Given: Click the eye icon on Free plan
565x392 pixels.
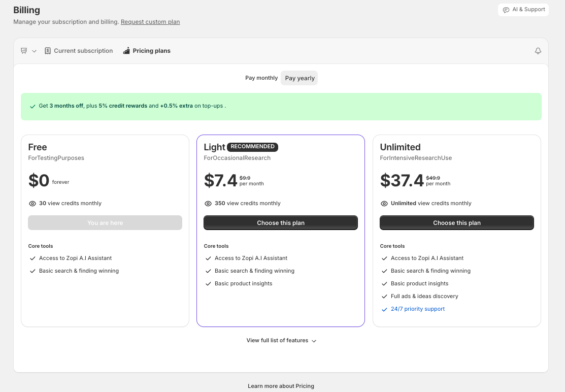Looking at the screenshot, I should pos(32,204).
